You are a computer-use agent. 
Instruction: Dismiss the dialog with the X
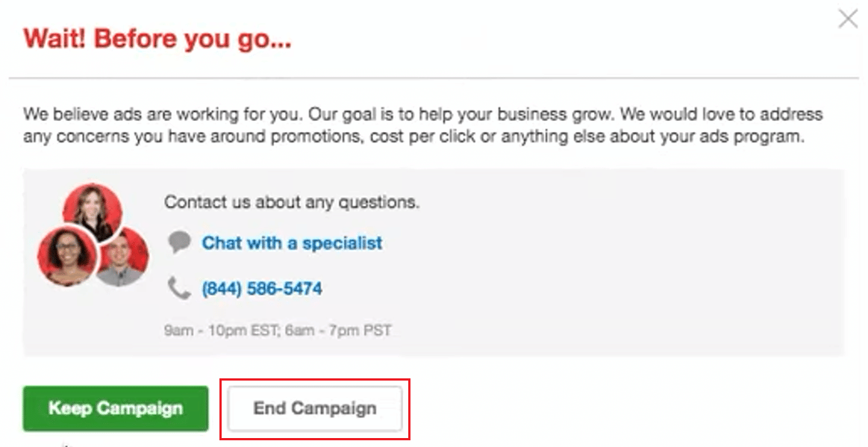pyautogui.click(x=848, y=19)
